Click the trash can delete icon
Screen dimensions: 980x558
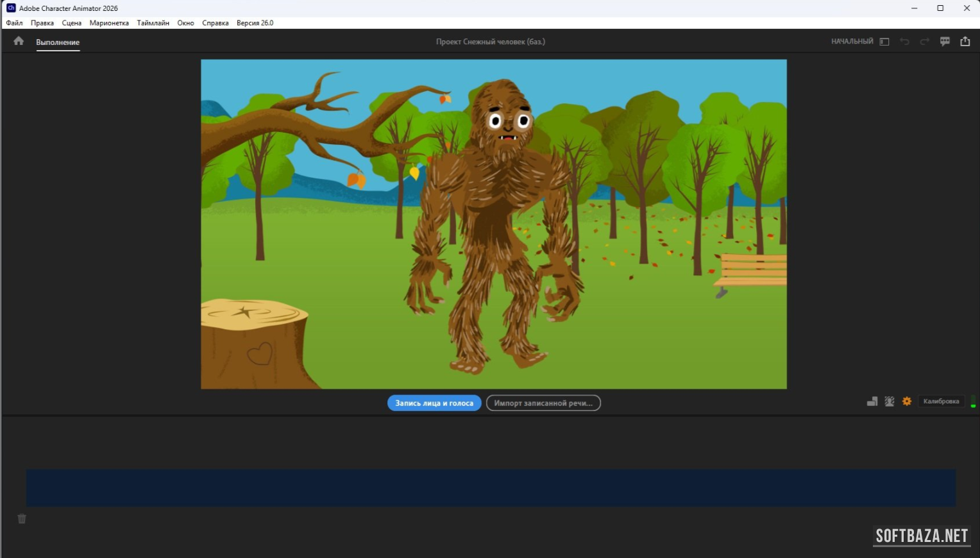tap(22, 519)
